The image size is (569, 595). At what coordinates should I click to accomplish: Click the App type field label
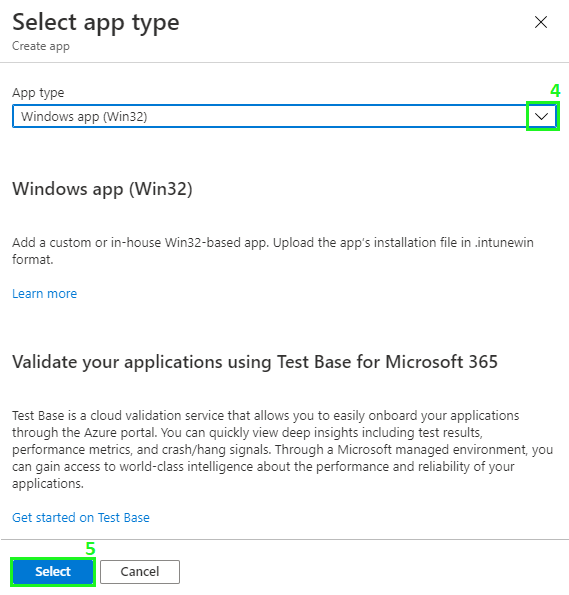(38, 93)
